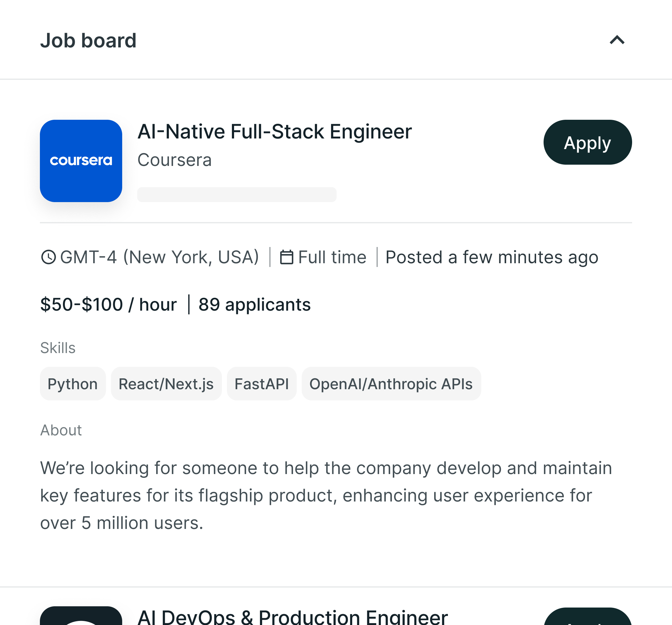Collapse the Job board panel chevron
The height and width of the screenshot is (625, 672).
(x=617, y=40)
